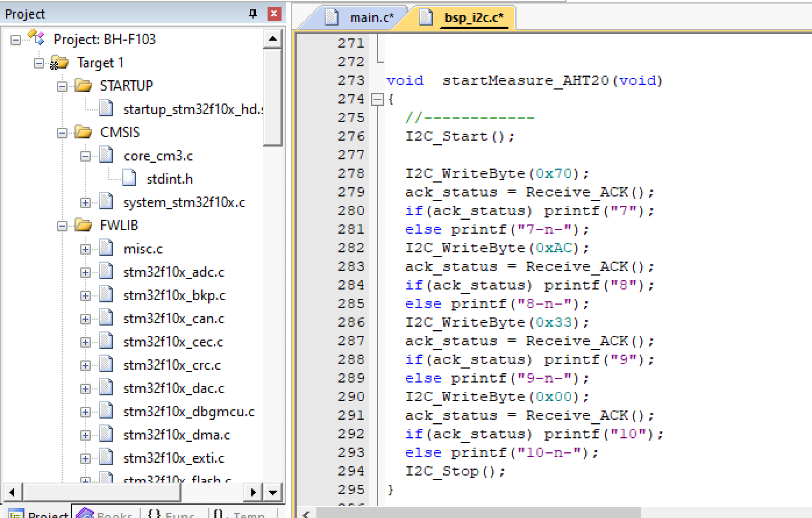Expand the stm32f10x_dbgmcu.c node
This screenshot has height=518, width=812.
coord(86,412)
